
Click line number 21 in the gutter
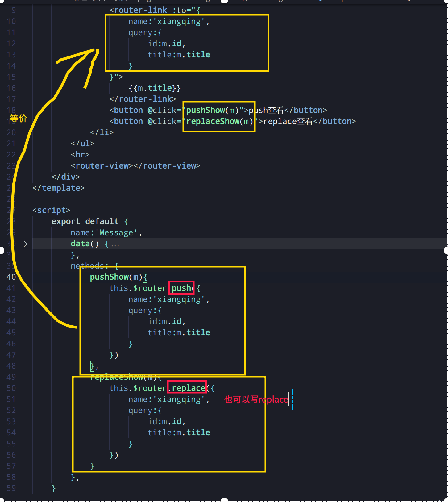pos(11,144)
